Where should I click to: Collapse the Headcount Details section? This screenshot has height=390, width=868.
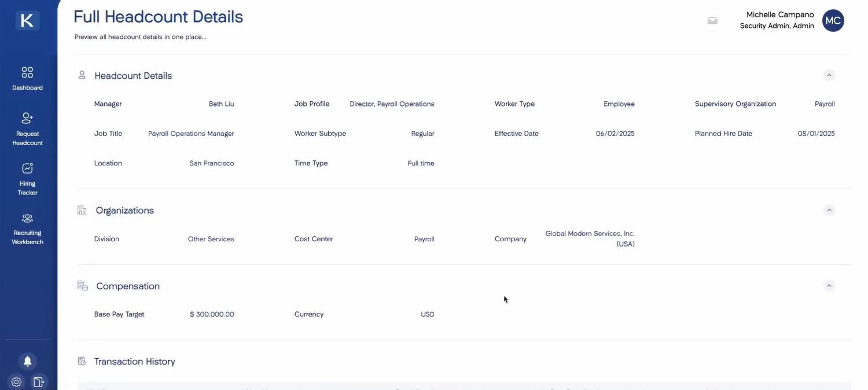(829, 75)
